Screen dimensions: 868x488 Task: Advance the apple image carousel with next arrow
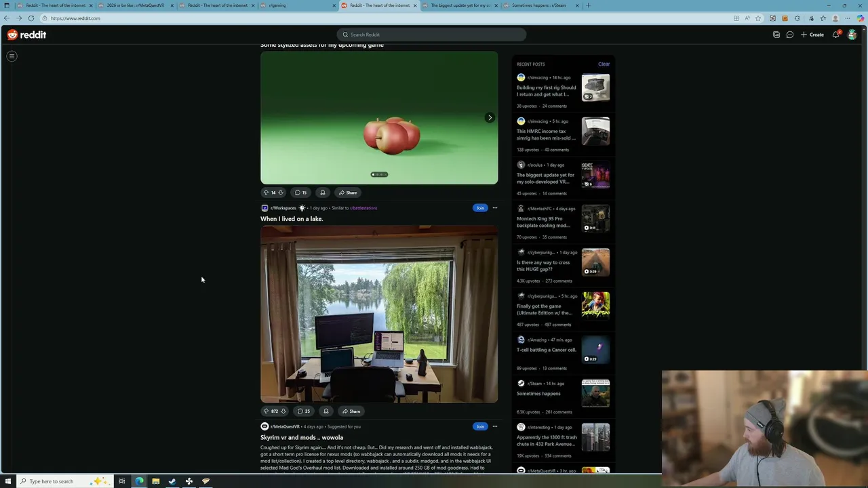[x=490, y=118]
